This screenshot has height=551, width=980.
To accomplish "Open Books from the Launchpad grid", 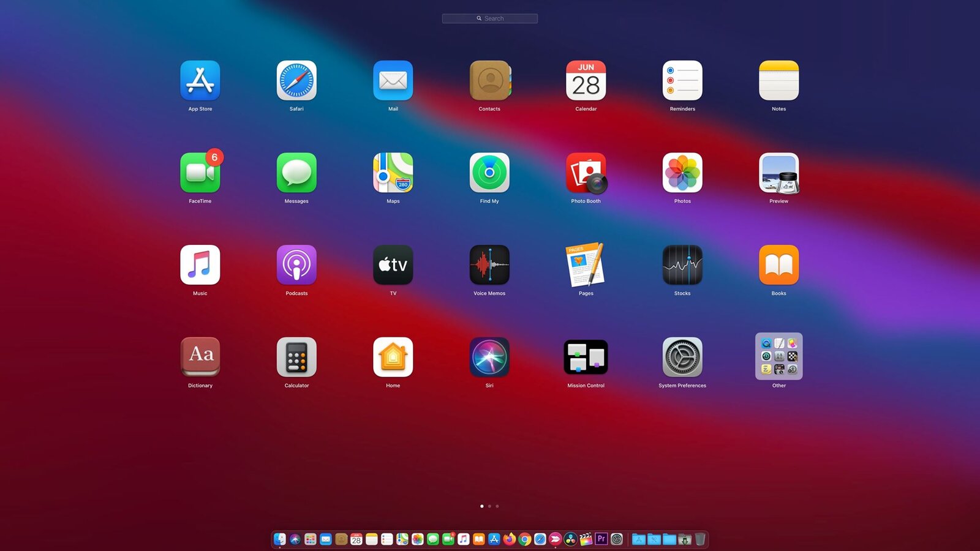I will pyautogui.click(x=779, y=265).
